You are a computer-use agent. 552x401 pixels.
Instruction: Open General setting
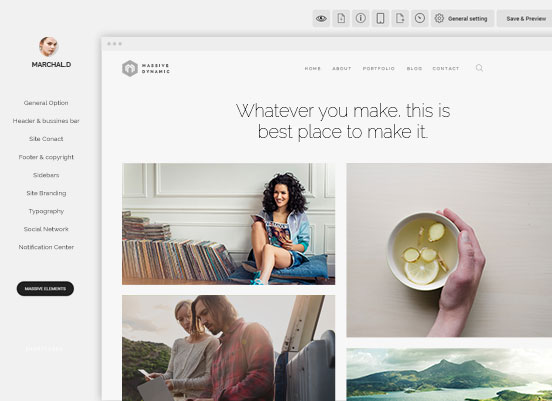point(463,18)
